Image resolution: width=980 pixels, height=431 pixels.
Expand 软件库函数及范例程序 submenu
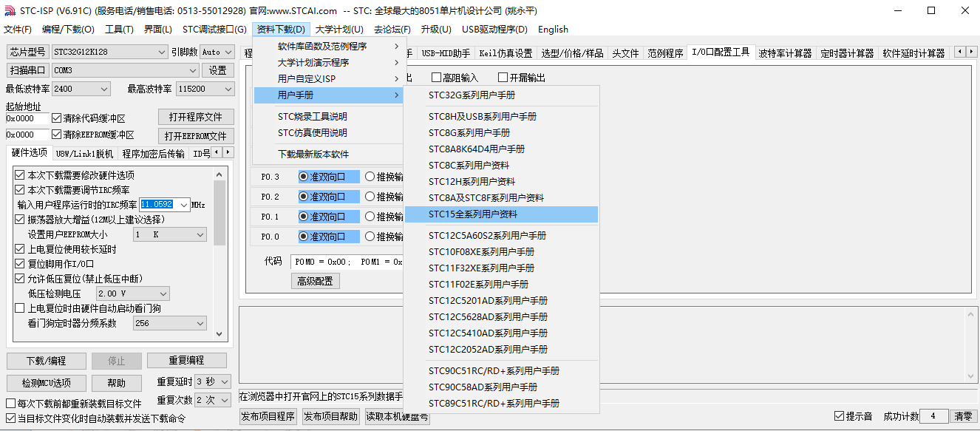[329, 47]
